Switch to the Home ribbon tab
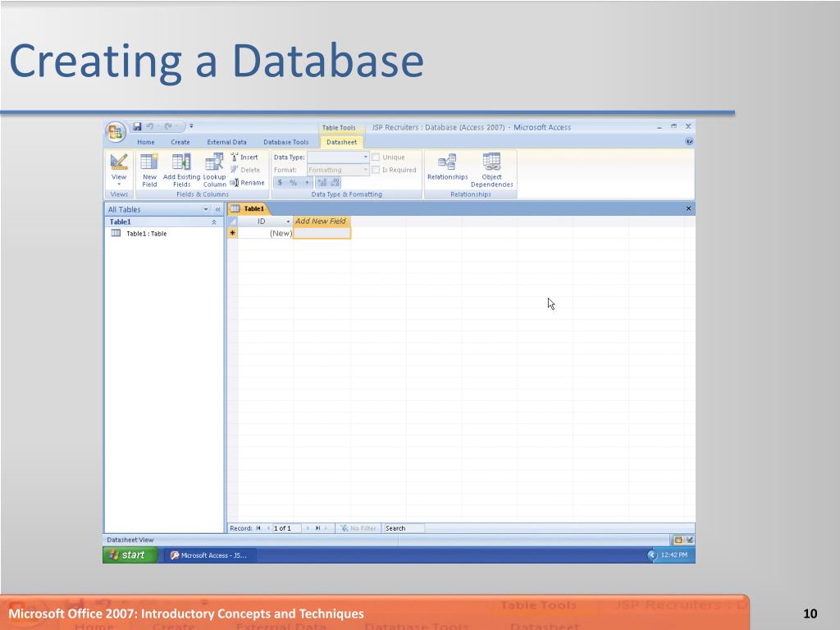Screen dimensions: 840x630 click(146, 142)
